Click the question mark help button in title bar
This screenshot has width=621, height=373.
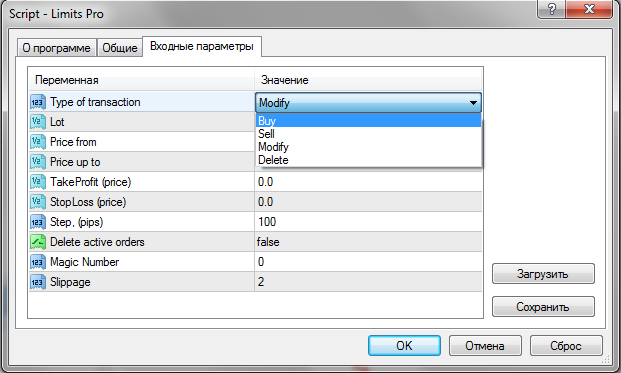(551, 9)
